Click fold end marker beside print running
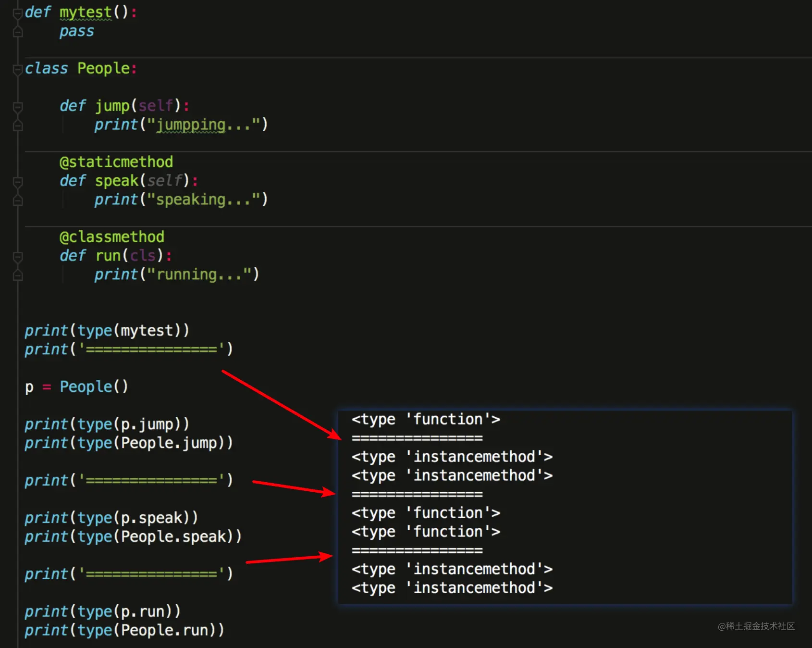 [18, 275]
